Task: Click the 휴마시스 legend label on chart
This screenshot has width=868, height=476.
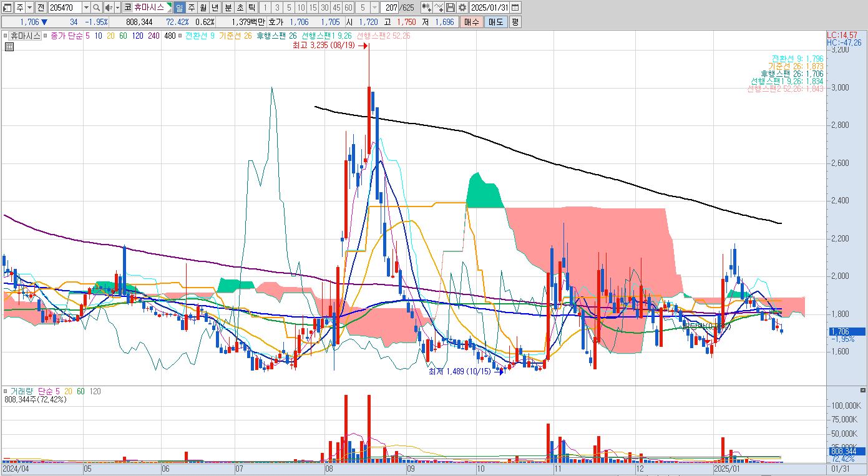Action: (x=25, y=36)
